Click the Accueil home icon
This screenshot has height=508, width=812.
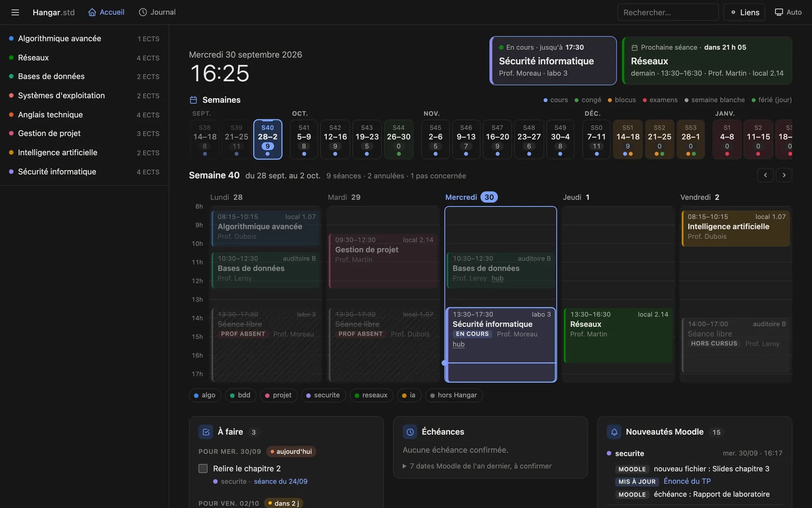pyautogui.click(x=92, y=12)
